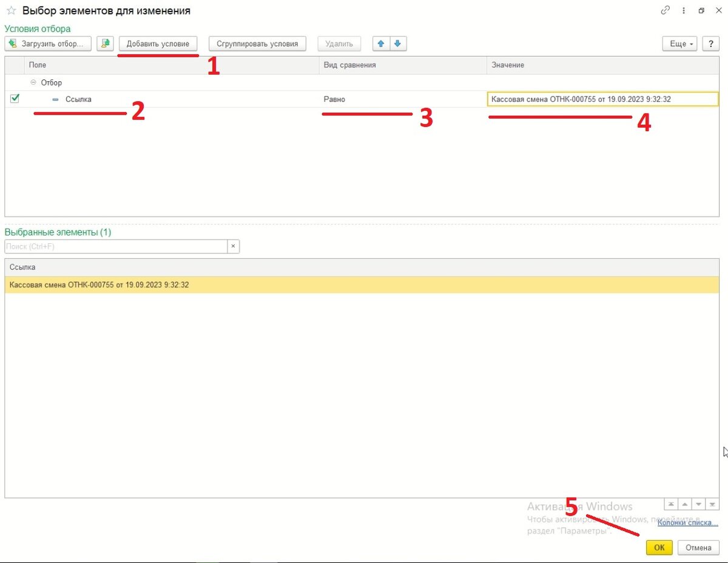Click the favorite star icon beside the title
Screen dimensions: 728x563
pos(11,11)
